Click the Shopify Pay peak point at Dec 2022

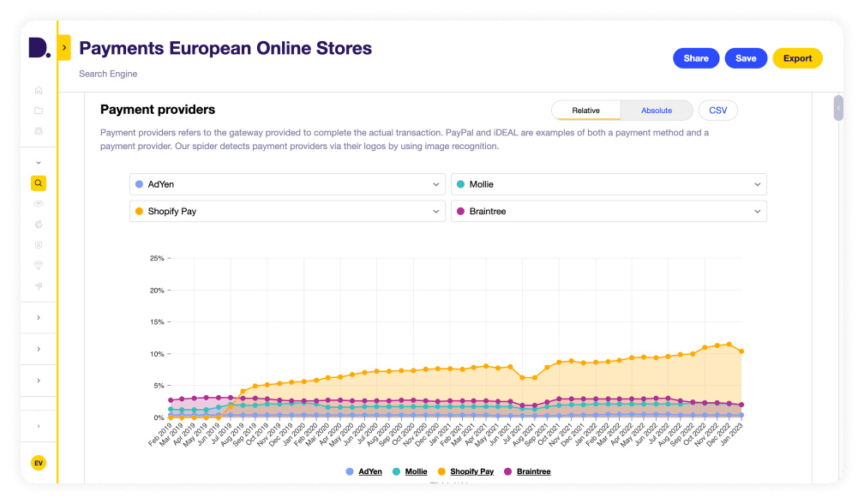click(729, 345)
